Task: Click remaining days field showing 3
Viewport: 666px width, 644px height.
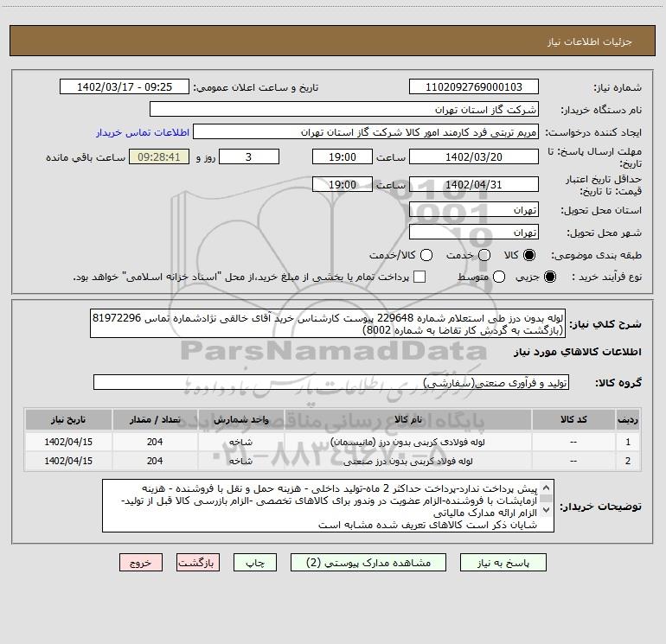Action: pos(249,156)
